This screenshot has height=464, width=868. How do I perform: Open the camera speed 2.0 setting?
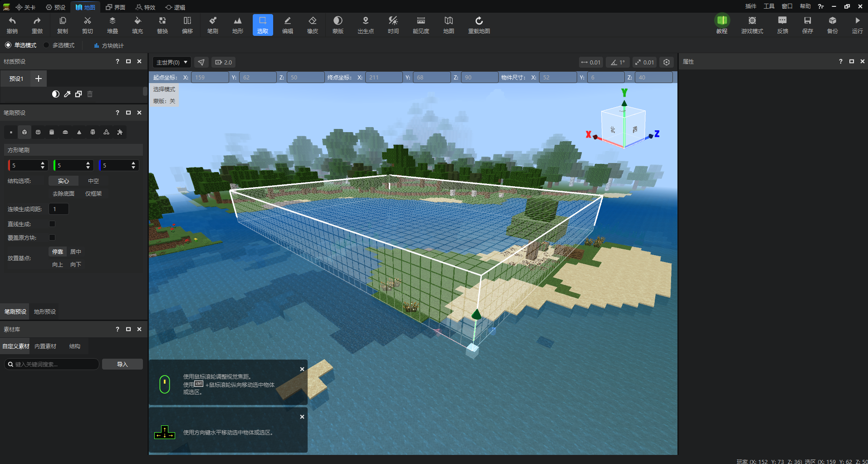point(224,62)
